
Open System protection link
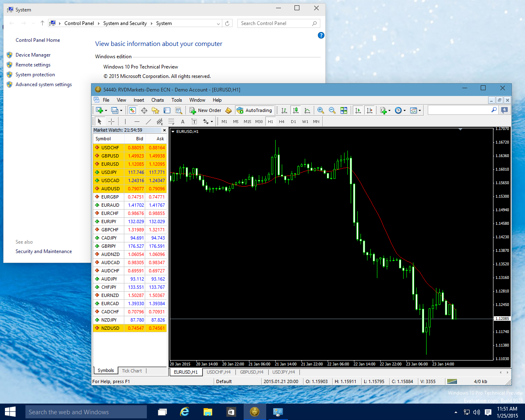pos(35,75)
